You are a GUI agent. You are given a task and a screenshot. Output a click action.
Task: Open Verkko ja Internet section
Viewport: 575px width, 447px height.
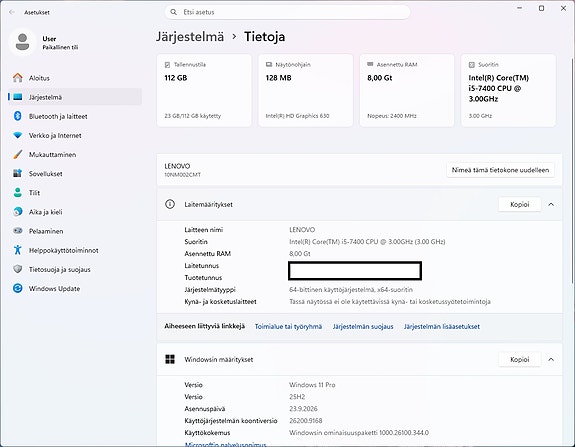click(75, 135)
